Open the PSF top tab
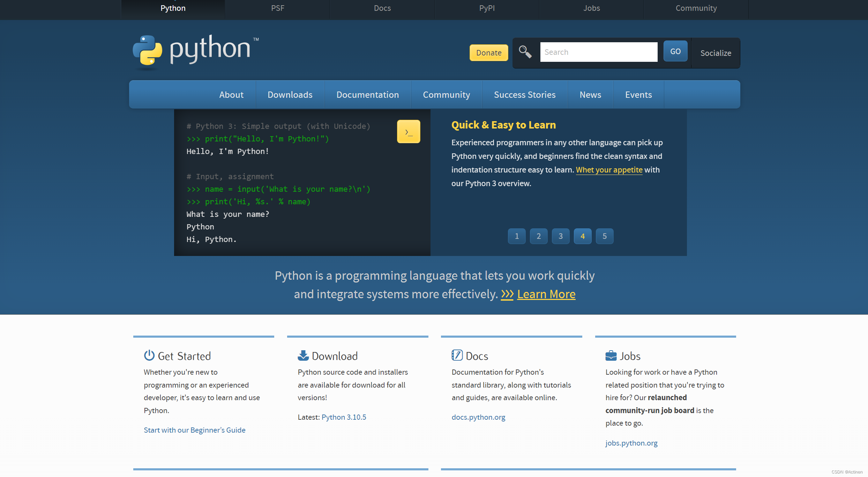 pyautogui.click(x=277, y=8)
